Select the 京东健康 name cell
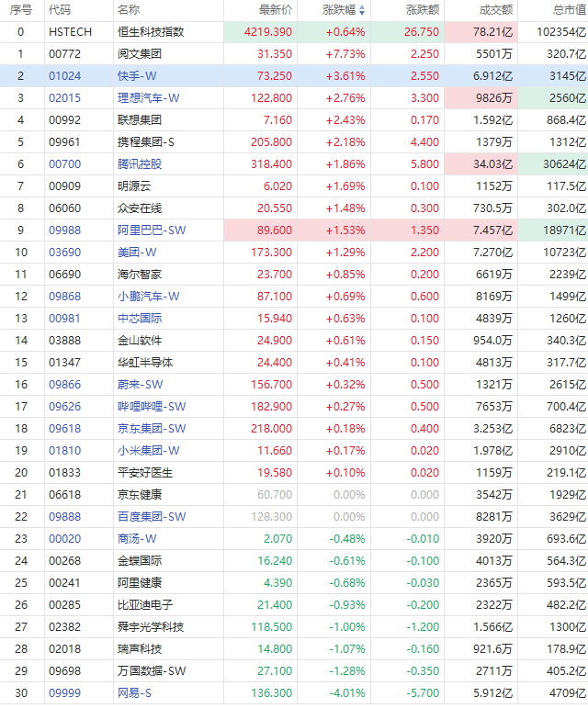 coord(140,494)
